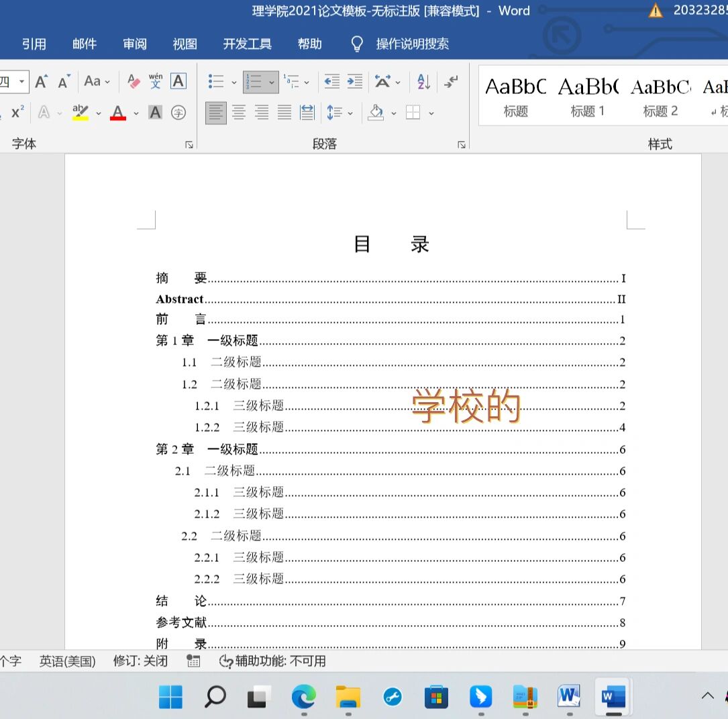The image size is (728, 719).
Task: Toggle superscript formatting
Action: (18, 113)
